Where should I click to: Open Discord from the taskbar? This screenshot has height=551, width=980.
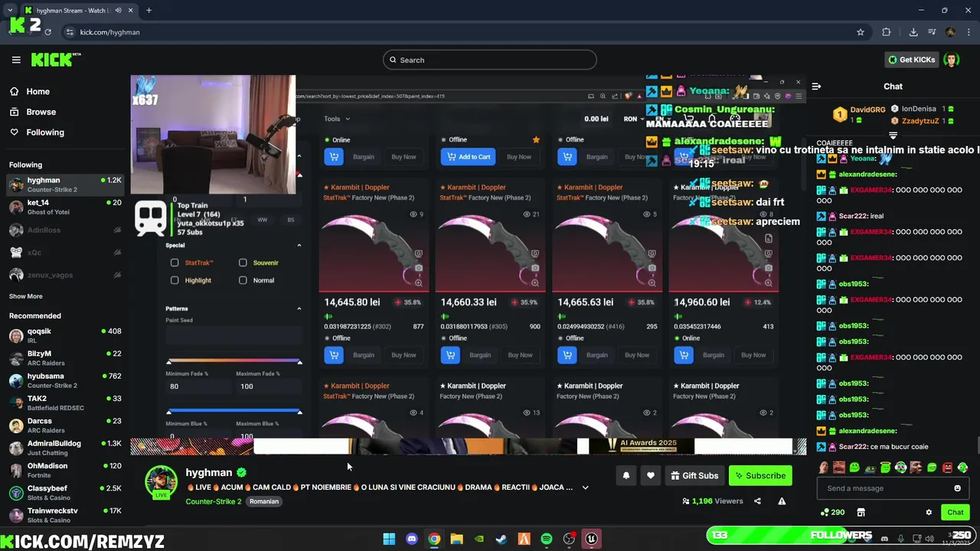pos(412,539)
